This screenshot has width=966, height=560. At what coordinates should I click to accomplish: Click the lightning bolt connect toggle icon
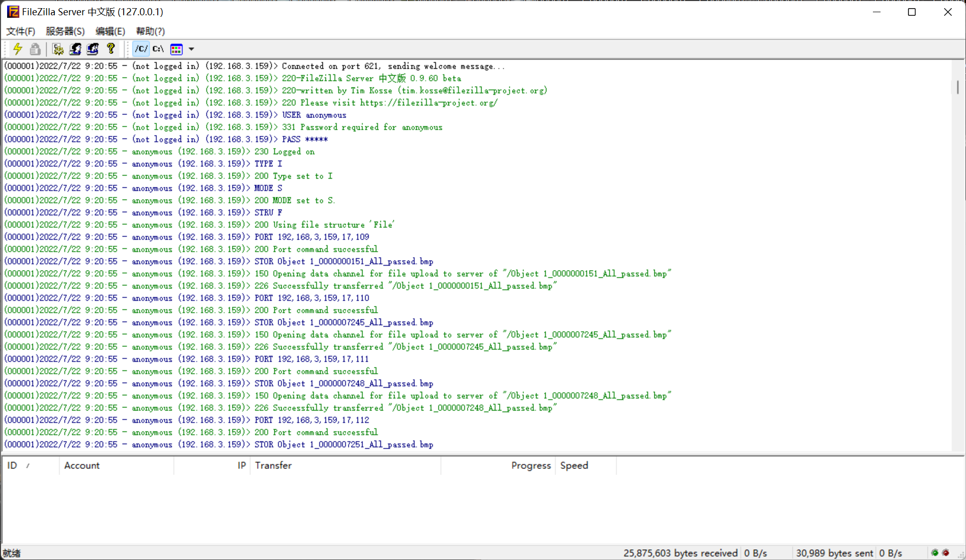pyautogui.click(x=18, y=49)
